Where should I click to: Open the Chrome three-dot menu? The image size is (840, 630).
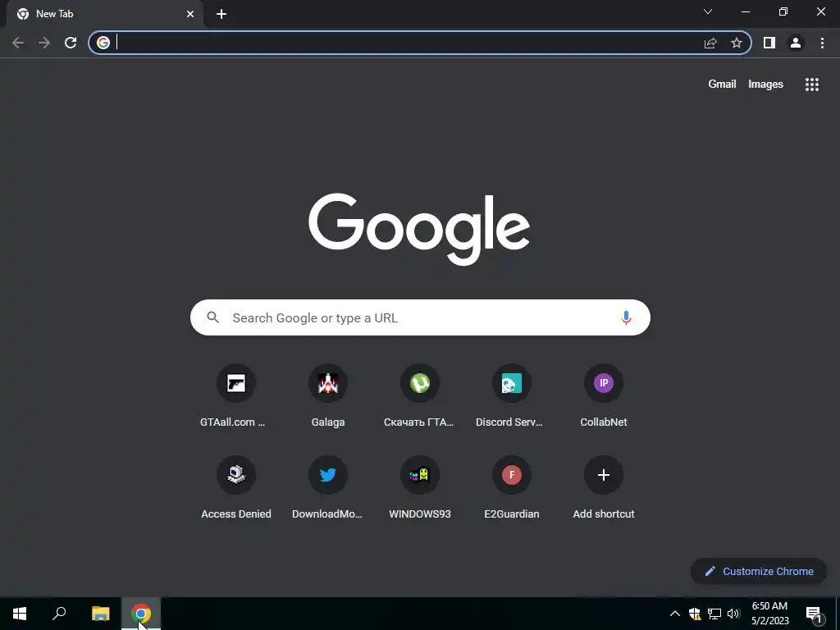click(x=822, y=43)
